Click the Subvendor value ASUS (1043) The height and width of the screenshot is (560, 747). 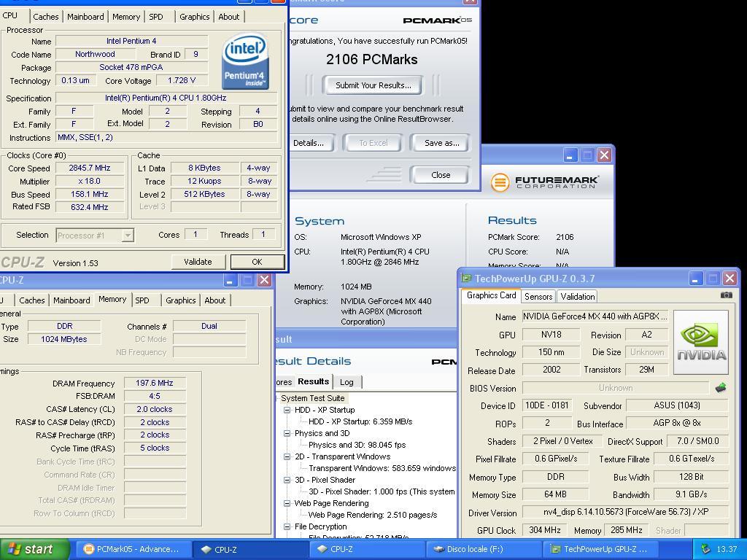[677, 405]
